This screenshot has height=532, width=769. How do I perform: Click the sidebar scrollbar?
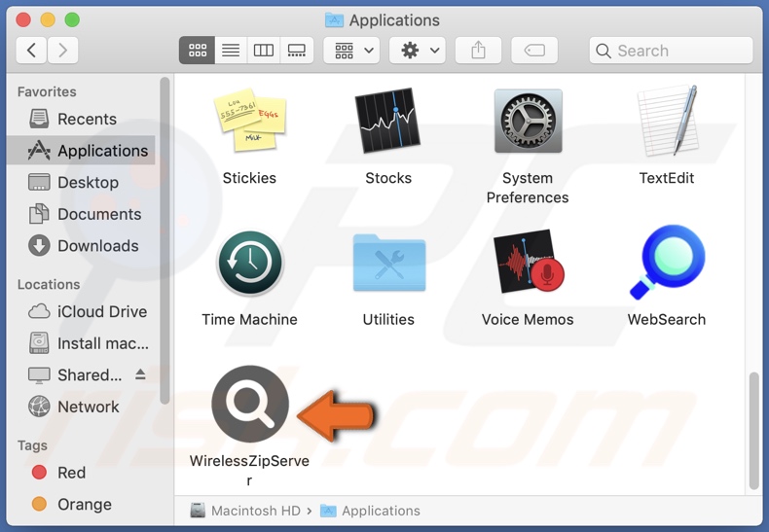165,240
